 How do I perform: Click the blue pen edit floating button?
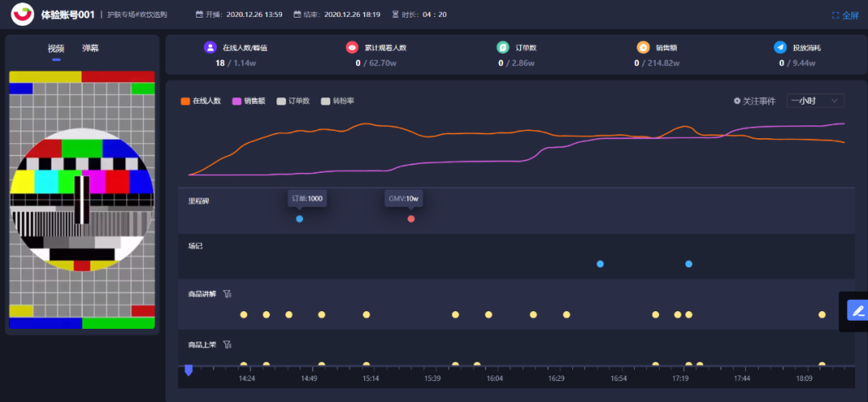[x=858, y=310]
